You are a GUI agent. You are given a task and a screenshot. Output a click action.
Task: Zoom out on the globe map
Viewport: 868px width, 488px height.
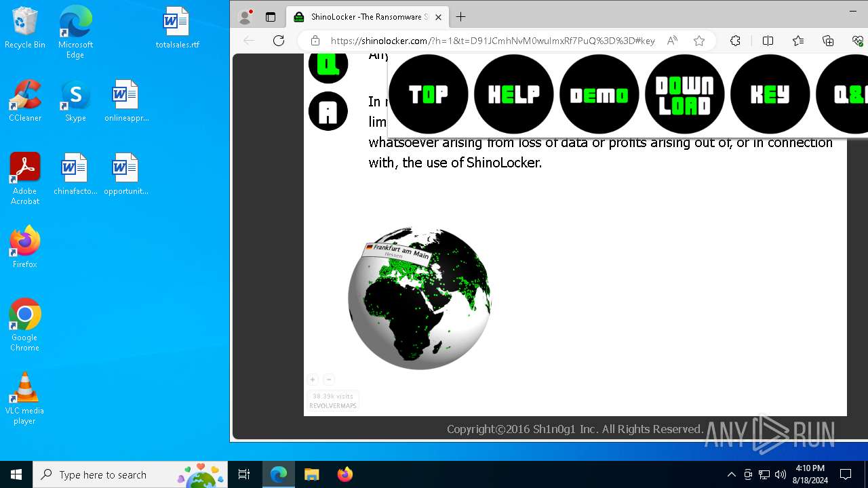click(328, 380)
